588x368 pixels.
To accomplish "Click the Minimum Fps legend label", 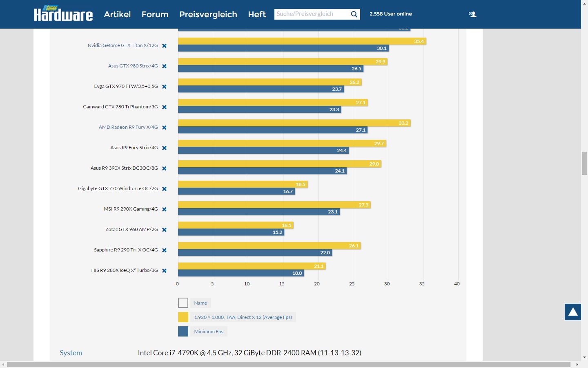I will (209, 332).
